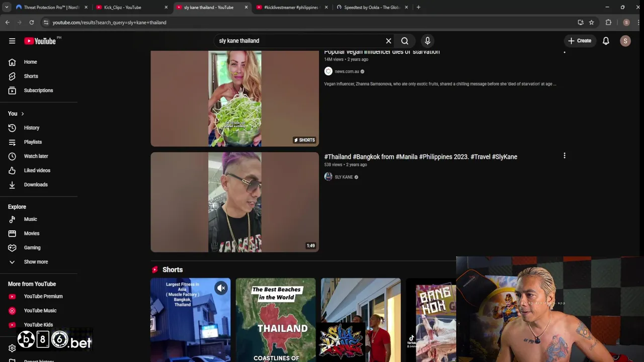Open YouTube Kids link
The width and height of the screenshot is (644, 362).
point(39,325)
